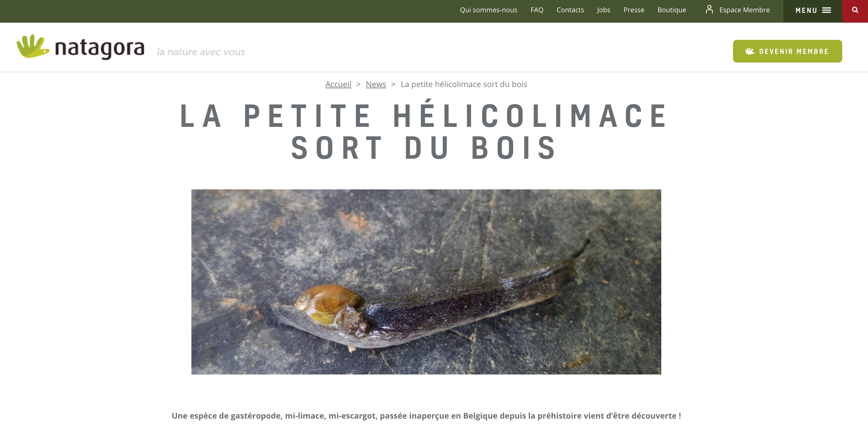The width and height of the screenshot is (868, 437).
Task: Click current breadcrumb La petite hélicolimace
Action: pyautogui.click(x=464, y=84)
